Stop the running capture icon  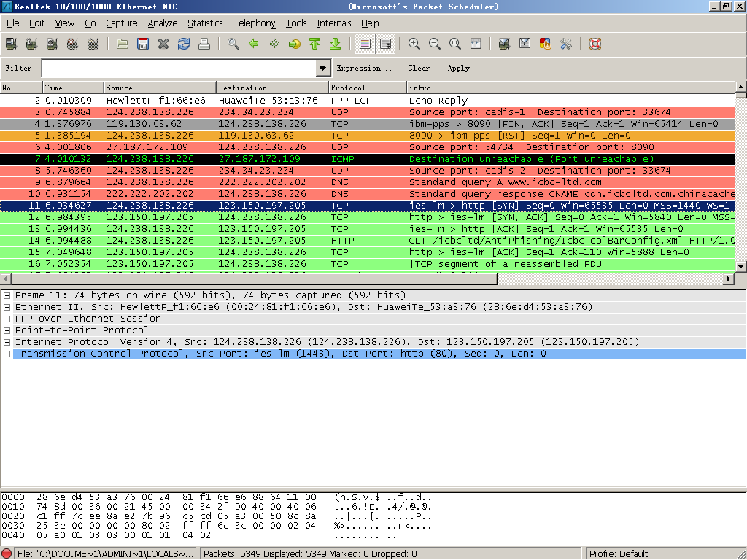coord(72,44)
